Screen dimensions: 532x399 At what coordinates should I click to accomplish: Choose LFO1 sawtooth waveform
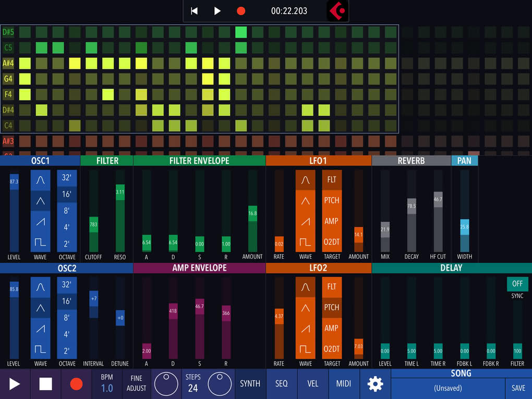click(x=305, y=222)
